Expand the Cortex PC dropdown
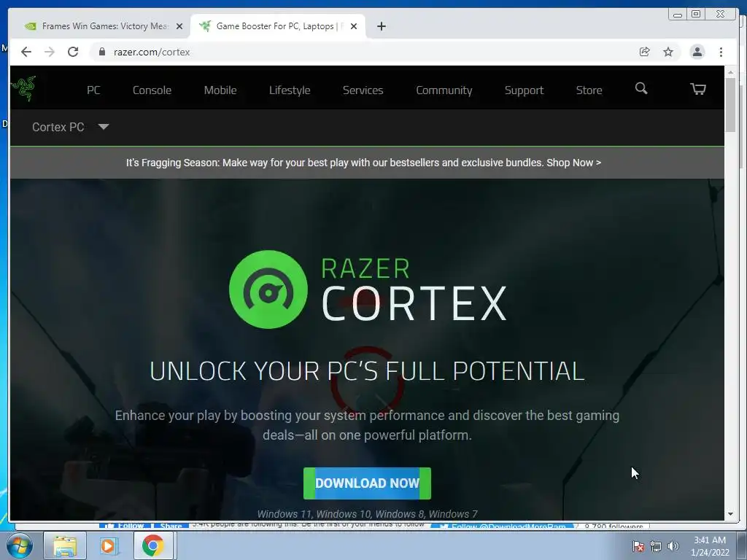This screenshot has width=747, height=560. pos(71,127)
